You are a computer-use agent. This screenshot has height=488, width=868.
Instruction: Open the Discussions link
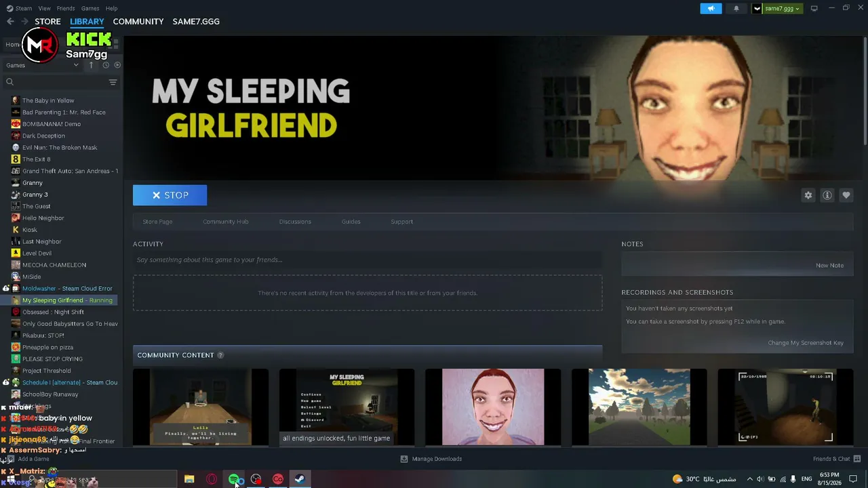295,222
